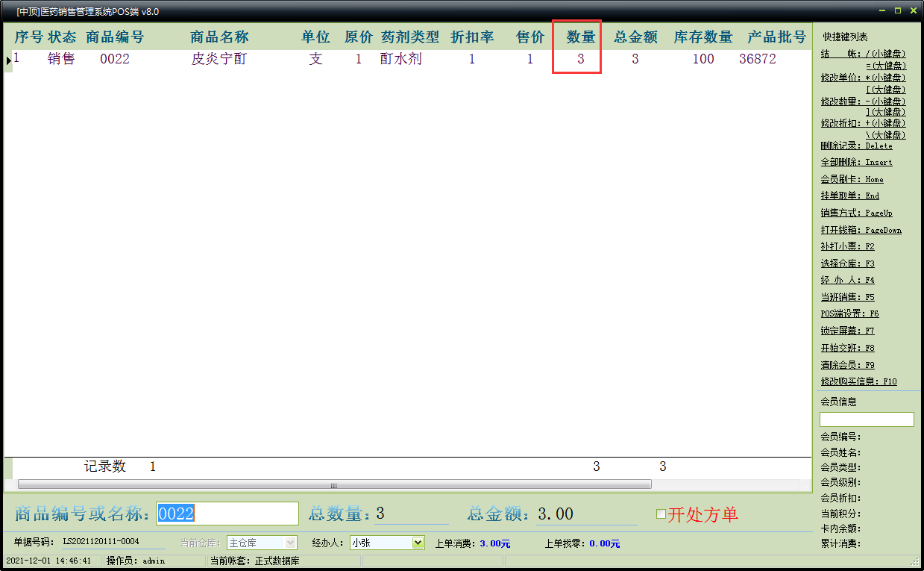Click the 总金额 field showing 3.00
Image resolution: width=924 pixels, height=571 pixels.
point(586,514)
